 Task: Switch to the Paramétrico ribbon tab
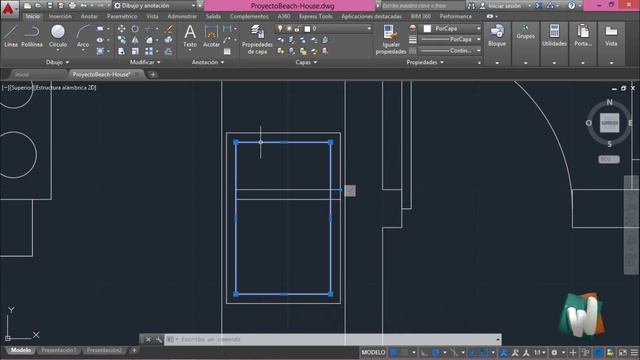click(x=122, y=16)
